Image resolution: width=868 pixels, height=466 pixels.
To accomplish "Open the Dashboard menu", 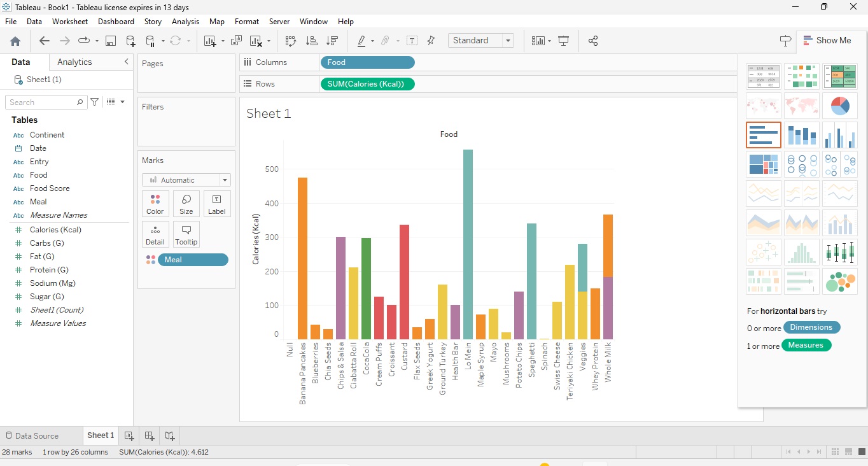I will pyautogui.click(x=116, y=22).
